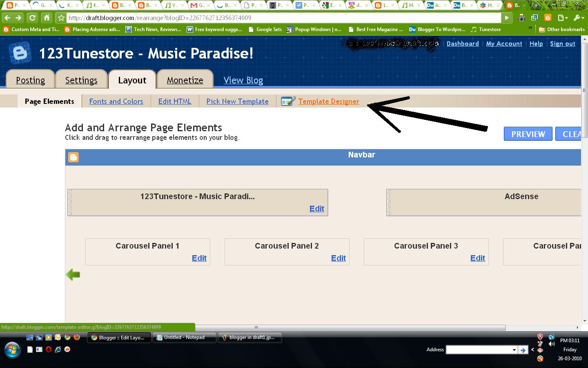
Task: Show hidden bookmarks with the chevron
Action: tap(530, 29)
